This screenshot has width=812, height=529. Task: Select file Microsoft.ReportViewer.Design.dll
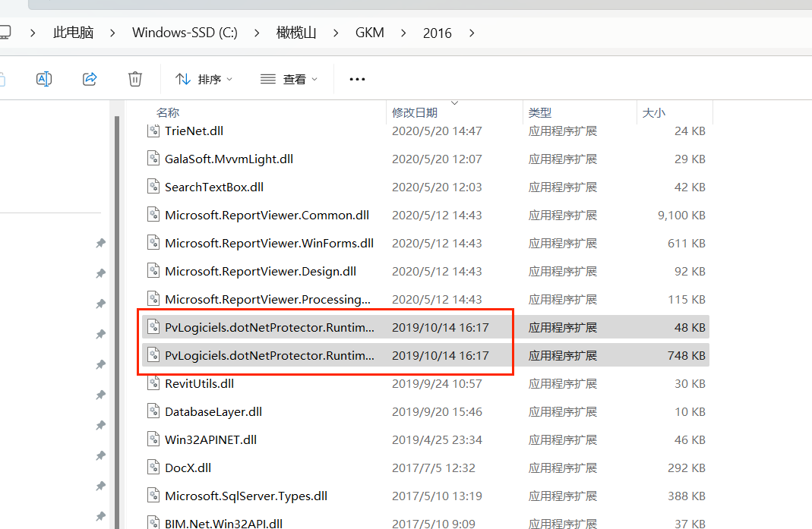(425, 271)
